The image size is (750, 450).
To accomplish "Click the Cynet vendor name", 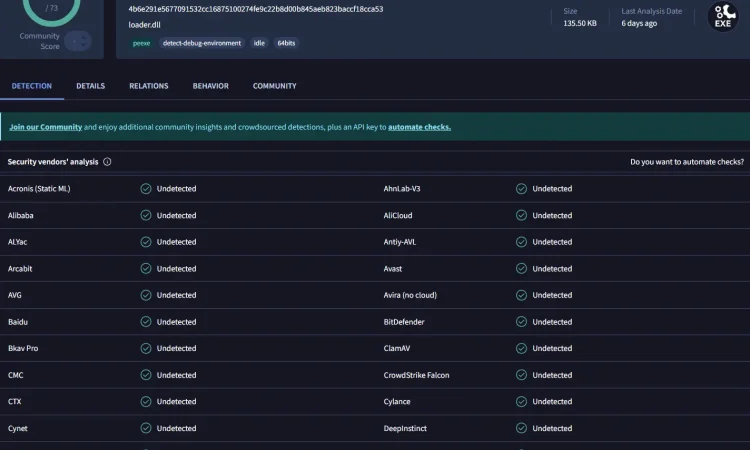I will [x=17, y=428].
